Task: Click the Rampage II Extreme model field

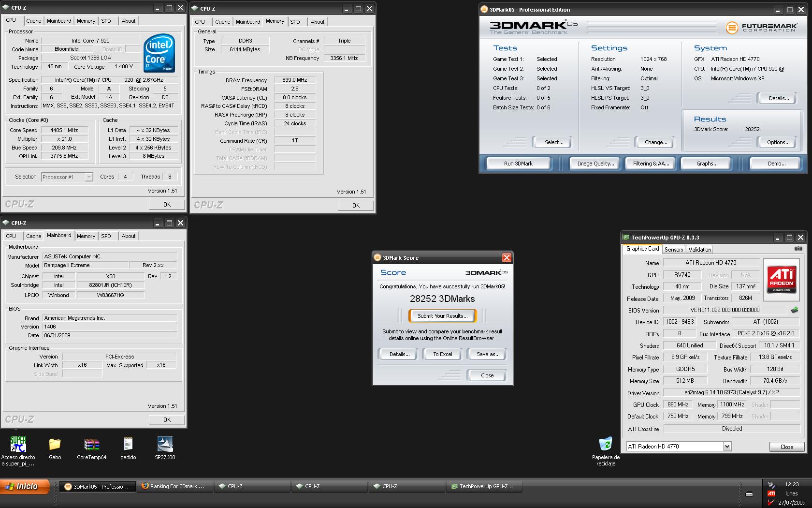Action: tap(86, 265)
